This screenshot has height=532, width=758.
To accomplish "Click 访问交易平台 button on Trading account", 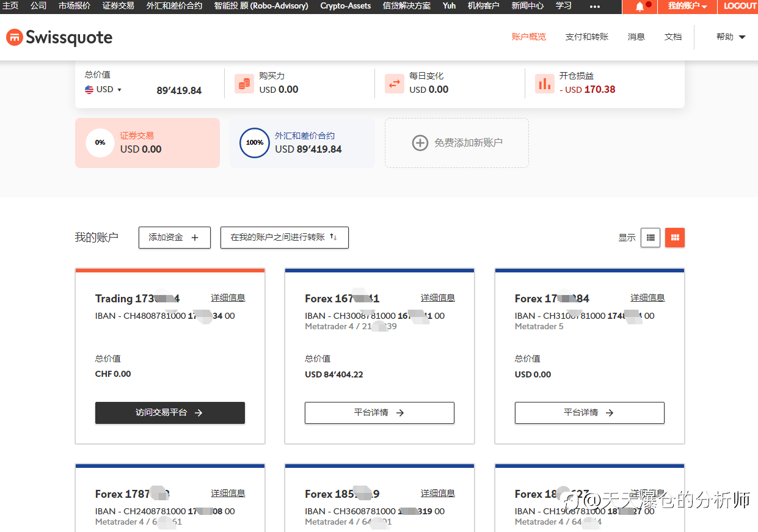I will tap(170, 413).
